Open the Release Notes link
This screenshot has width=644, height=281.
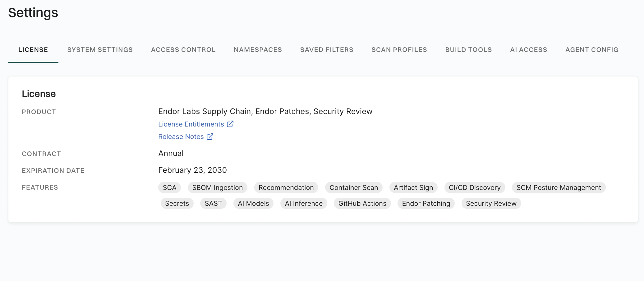tap(181, 137)
